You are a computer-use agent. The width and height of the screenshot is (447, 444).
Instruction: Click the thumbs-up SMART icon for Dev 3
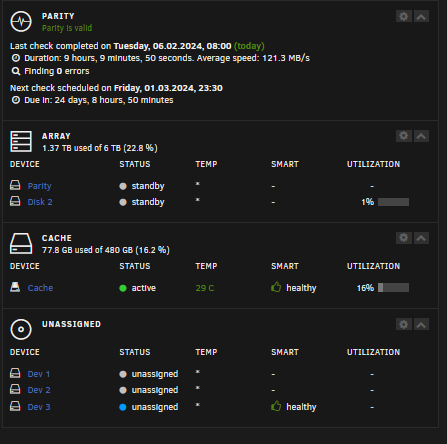276,406
